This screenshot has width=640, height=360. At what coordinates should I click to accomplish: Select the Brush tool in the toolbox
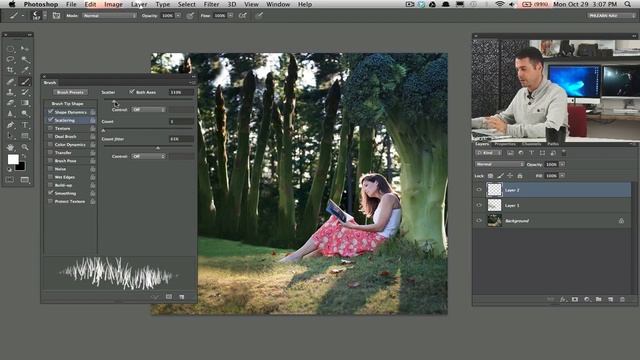coord(25,82)
